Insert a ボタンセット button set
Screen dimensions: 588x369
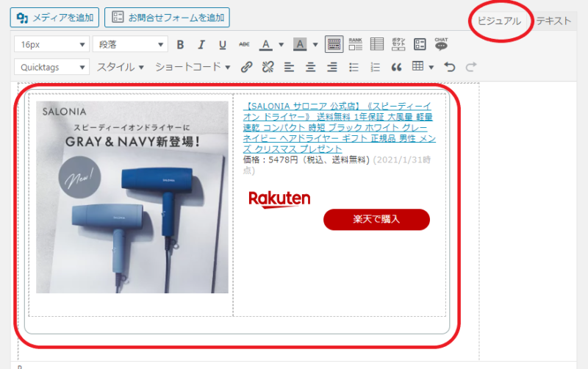[398, 44]
